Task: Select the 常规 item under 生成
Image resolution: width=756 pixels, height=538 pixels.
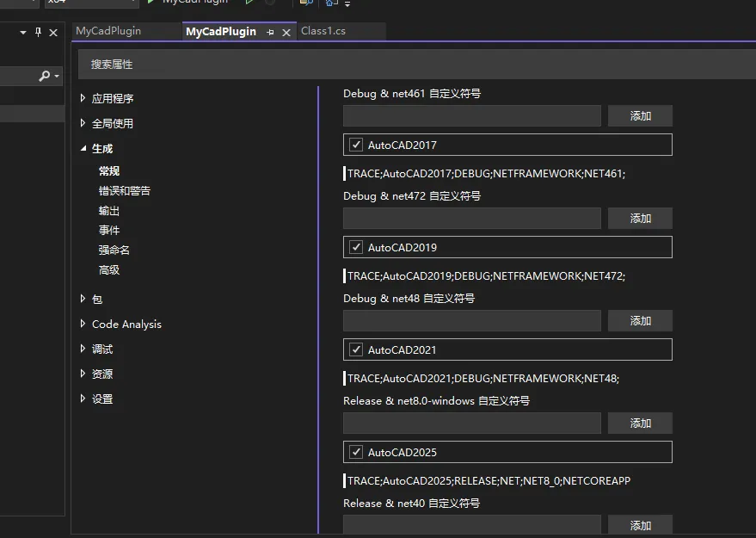Action: (x=109, y=170)
